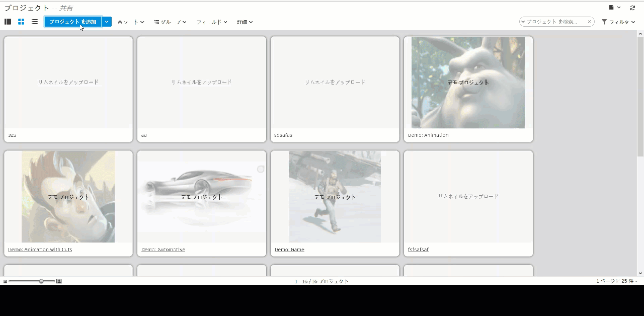This screenshot has width=644, height=316.
Task: Click the filter funnel icon
Action: pos(604,22)
